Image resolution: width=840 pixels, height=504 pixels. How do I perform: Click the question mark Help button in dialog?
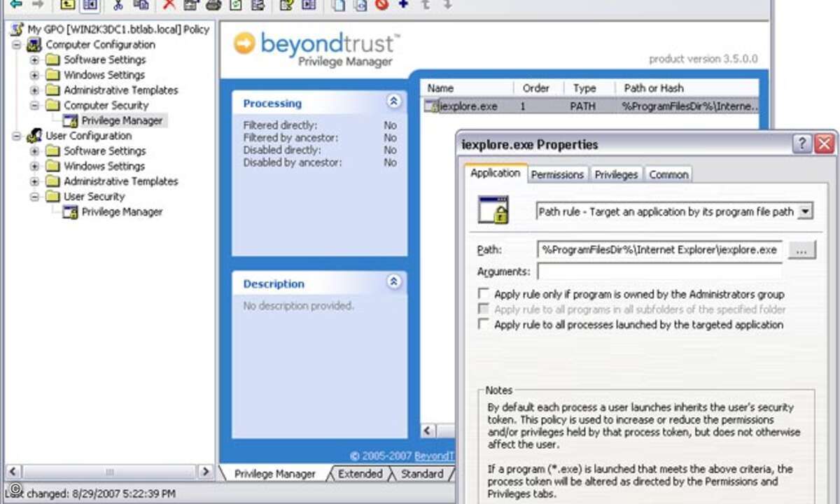point(801,144)
